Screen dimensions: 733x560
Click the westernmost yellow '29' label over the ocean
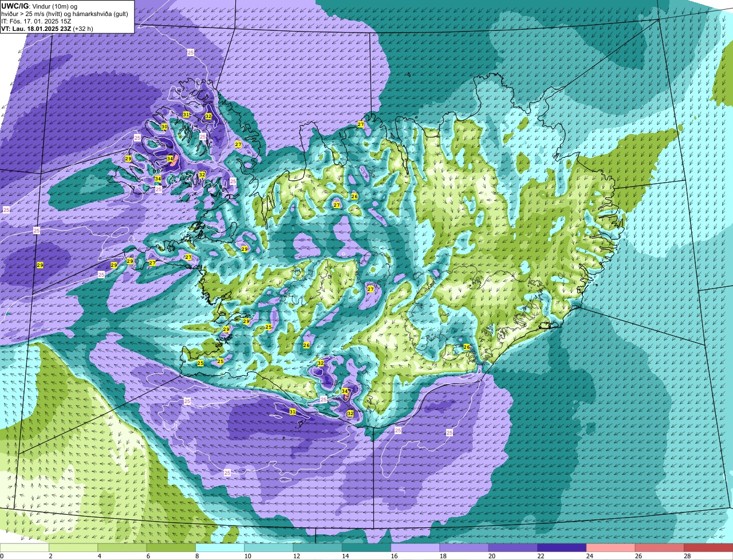(40, 265)
